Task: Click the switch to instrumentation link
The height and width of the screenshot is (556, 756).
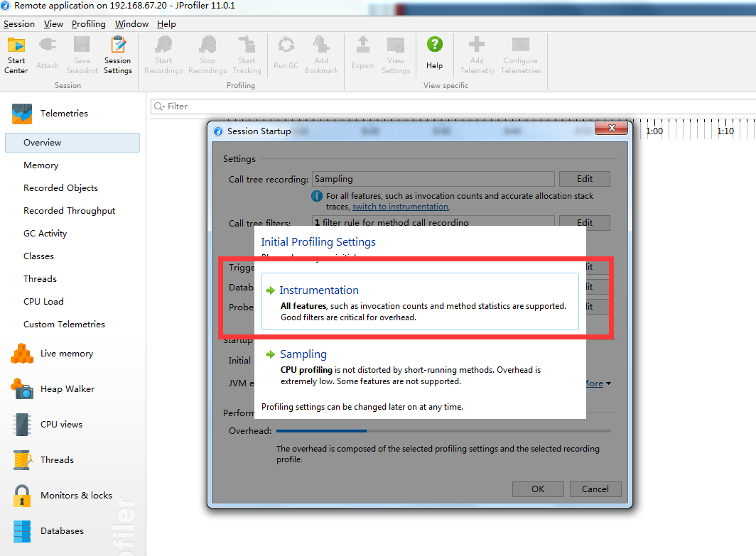Action: click(401, 207)
